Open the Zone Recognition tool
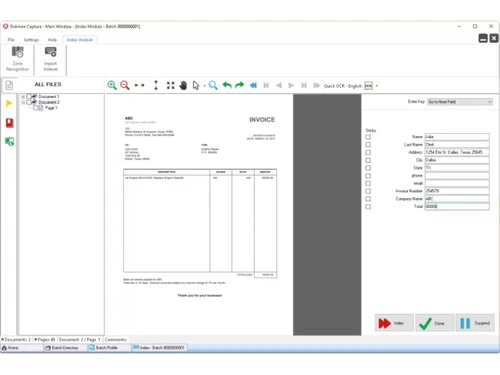500x375 pixels. tap(17, 59)
